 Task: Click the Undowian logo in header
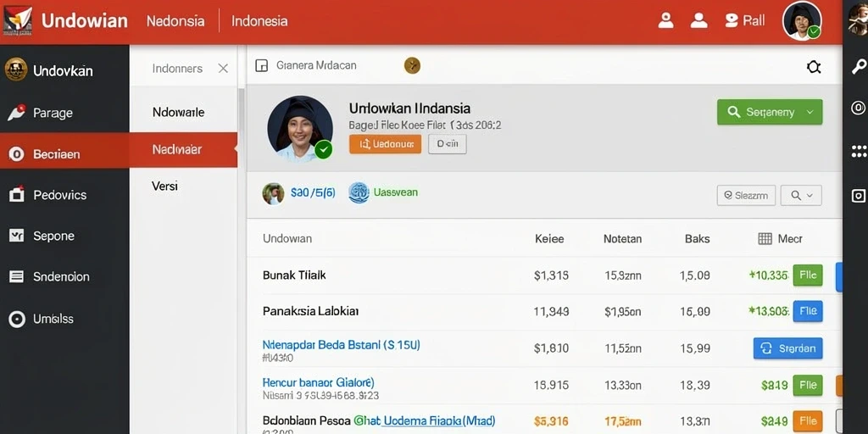point(17,21)
